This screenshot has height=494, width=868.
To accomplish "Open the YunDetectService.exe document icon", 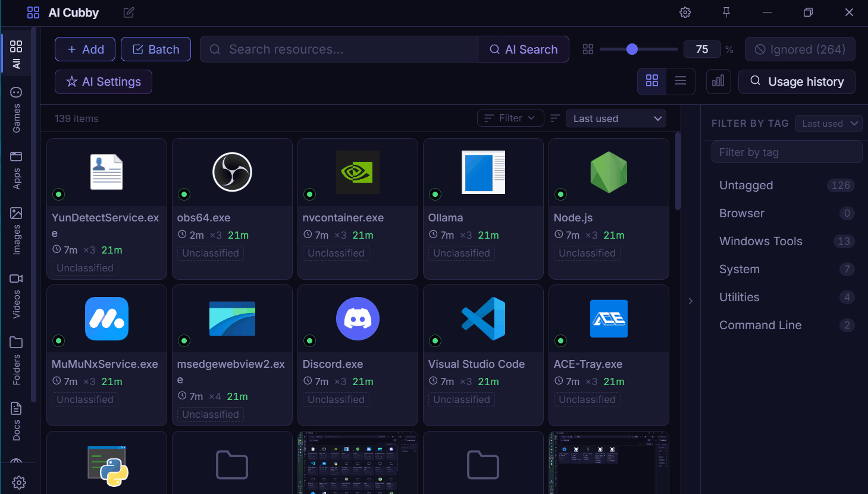I will [x=106, y=172].
